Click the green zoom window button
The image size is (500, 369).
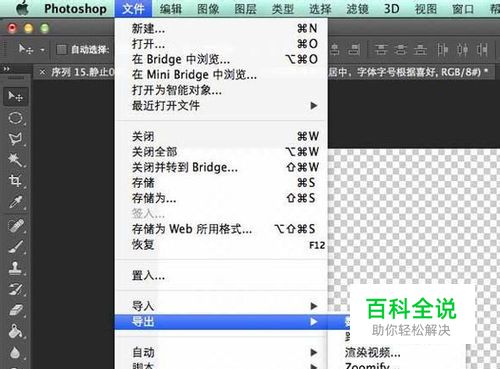[x=44, y=28]
